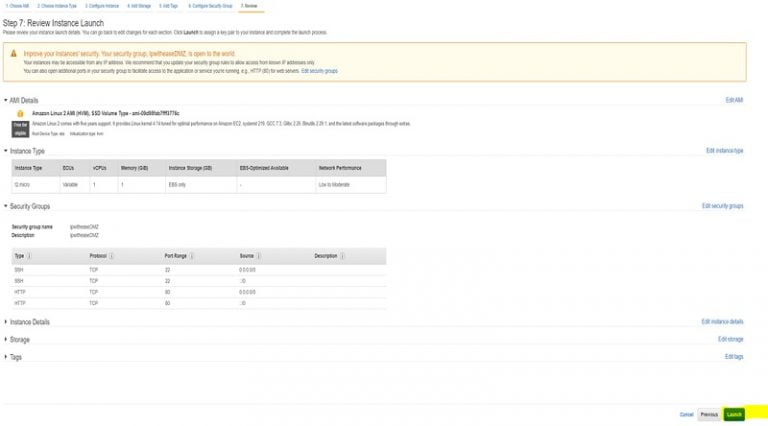Screen dimensions: 768x426
Task: Click the Instance Type column header
Action: pyautogui.click(x=28, y=168)
